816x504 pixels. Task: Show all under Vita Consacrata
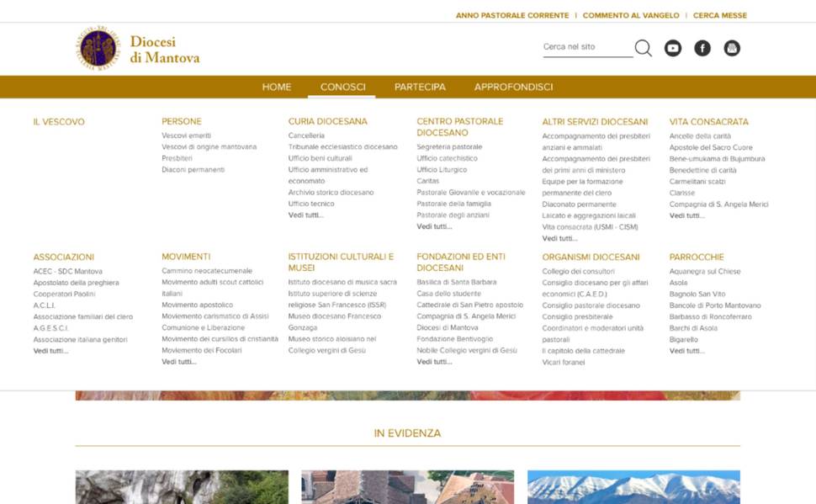point(687,215)
